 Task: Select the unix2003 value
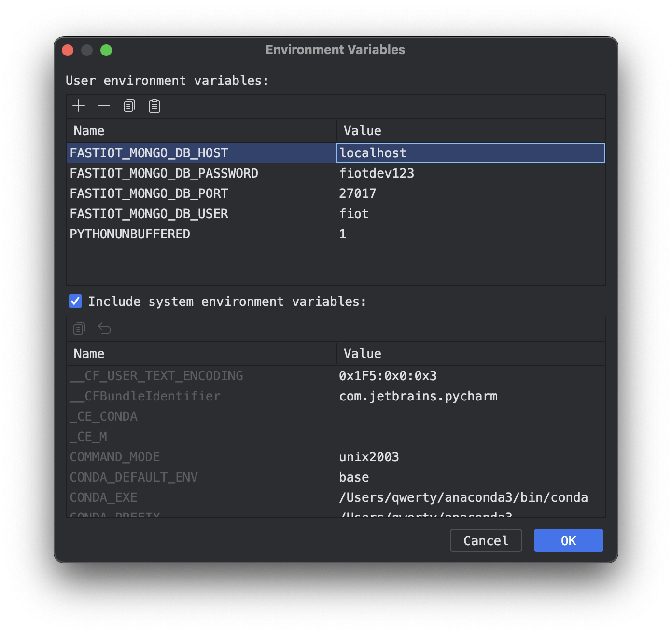369,457
